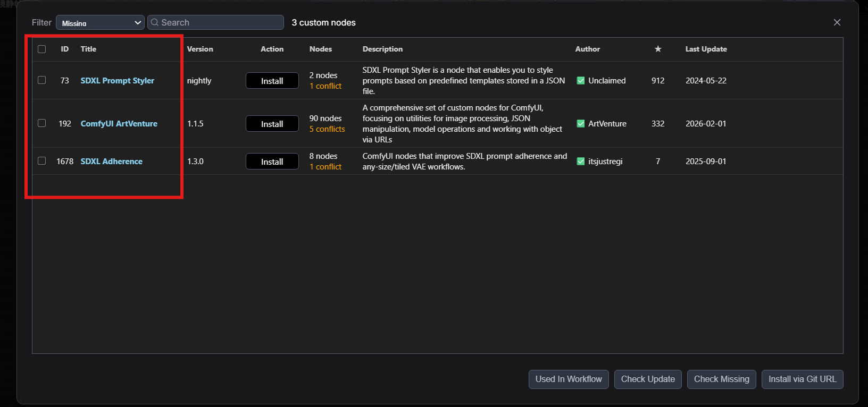Click the ID cell 1678
Viewport: 868px width, 407px height.
coord(65,162)
